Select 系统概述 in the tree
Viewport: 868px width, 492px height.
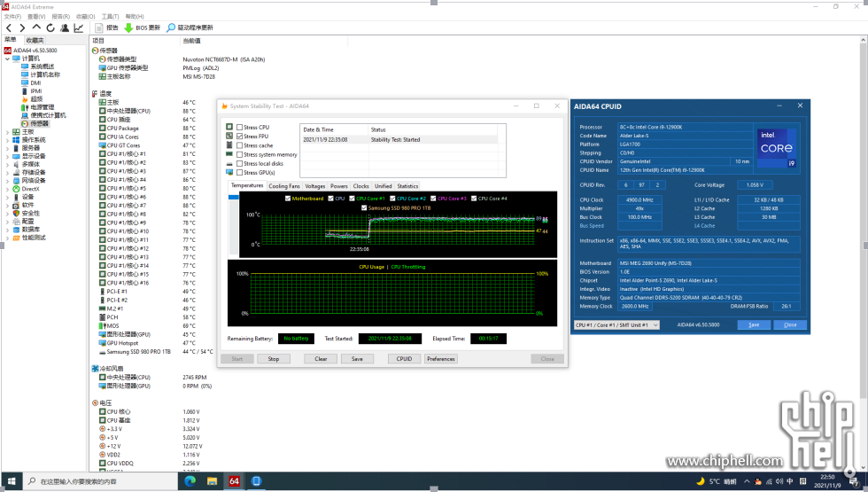click(42, 66)
